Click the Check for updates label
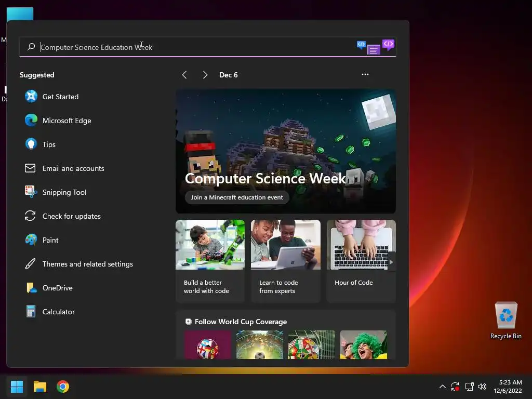 point(72,216)
